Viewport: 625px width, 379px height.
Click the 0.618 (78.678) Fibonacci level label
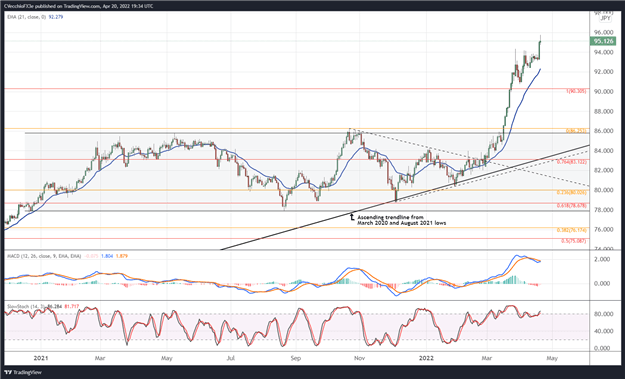(571, 206)
